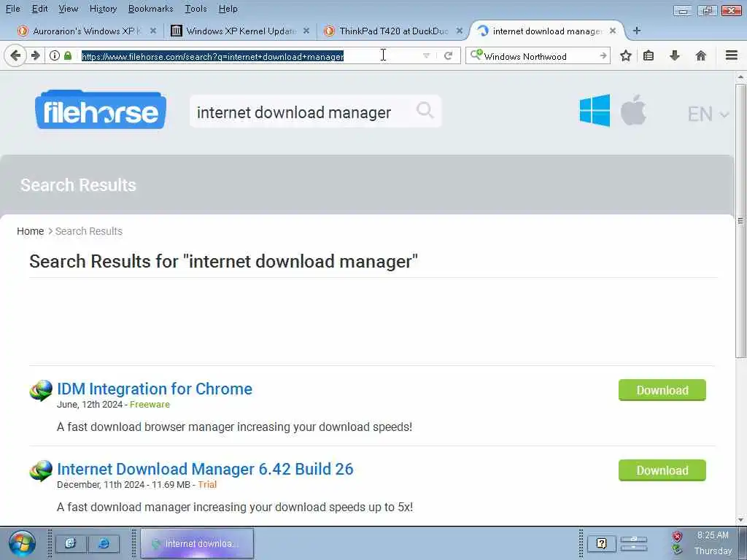Click the Freeware license label
The image size is (747, 560).
click(x=150, y=404)
